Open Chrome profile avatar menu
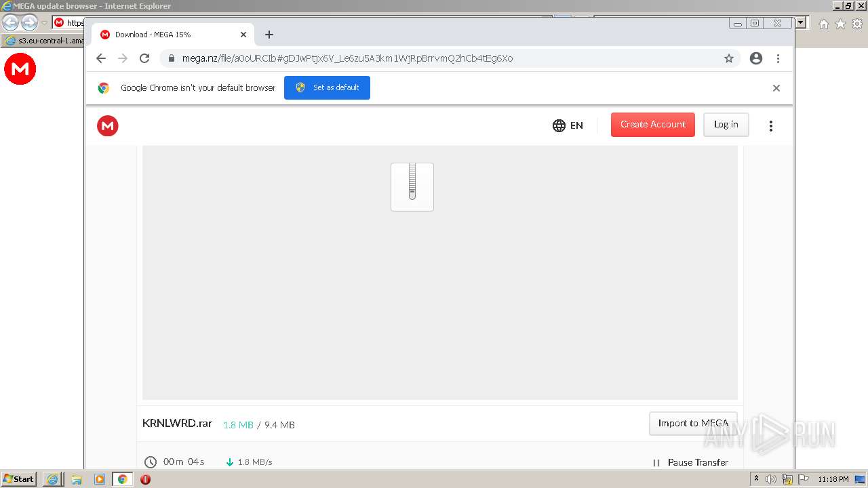The width and height of the screenshot is (868, 488). click(756, 58)
